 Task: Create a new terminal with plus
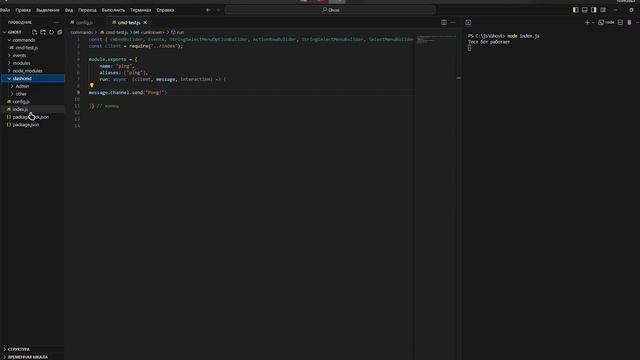(587, 22)
